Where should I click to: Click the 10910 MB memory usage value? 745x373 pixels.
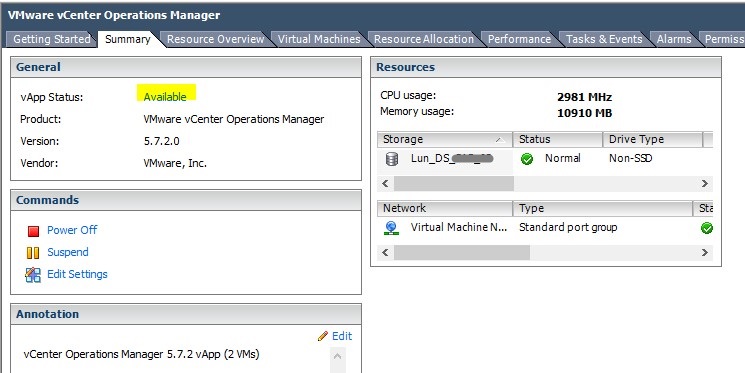tap(584, 113)
